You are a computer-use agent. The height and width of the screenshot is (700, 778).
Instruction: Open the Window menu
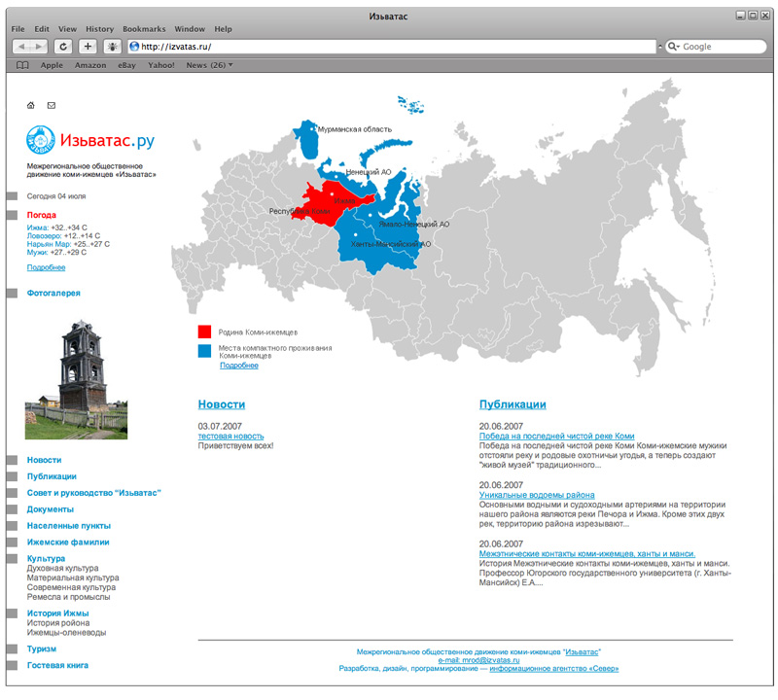coord(190,29)
